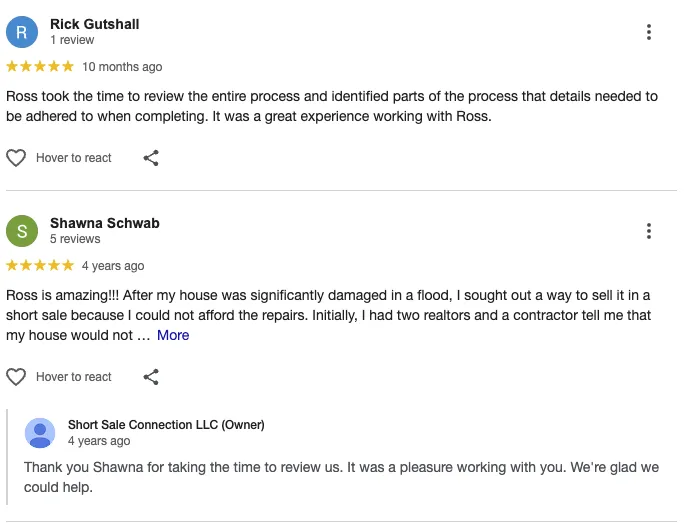This screenshot has width=689, height=523.
Task: Click the heart icon on Shawna Schwab's review
Action: pos(16,377)
